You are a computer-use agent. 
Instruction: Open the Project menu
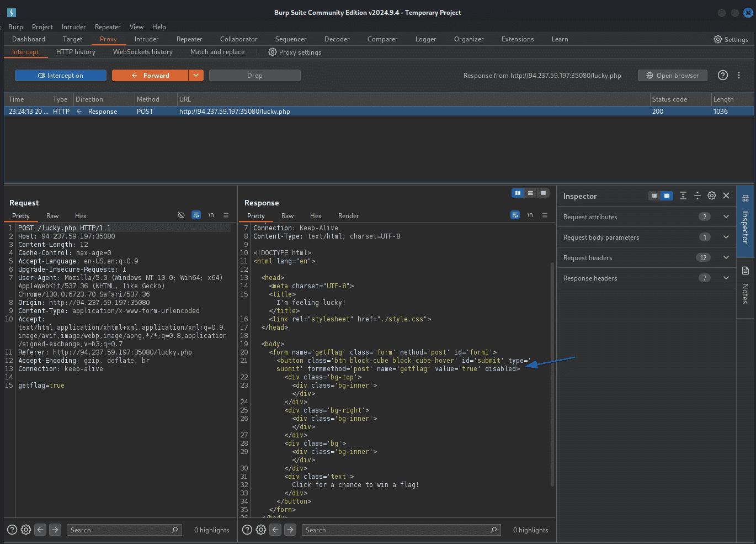tap(42, 27)
